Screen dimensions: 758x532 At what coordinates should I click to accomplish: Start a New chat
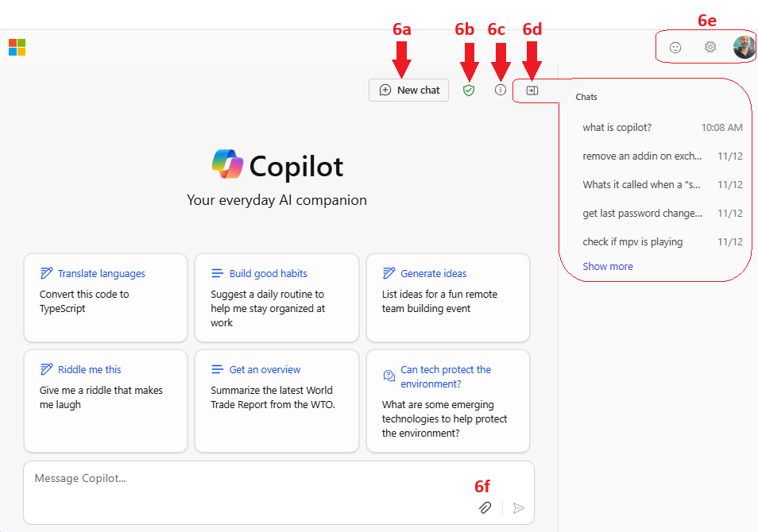point(408,91)
